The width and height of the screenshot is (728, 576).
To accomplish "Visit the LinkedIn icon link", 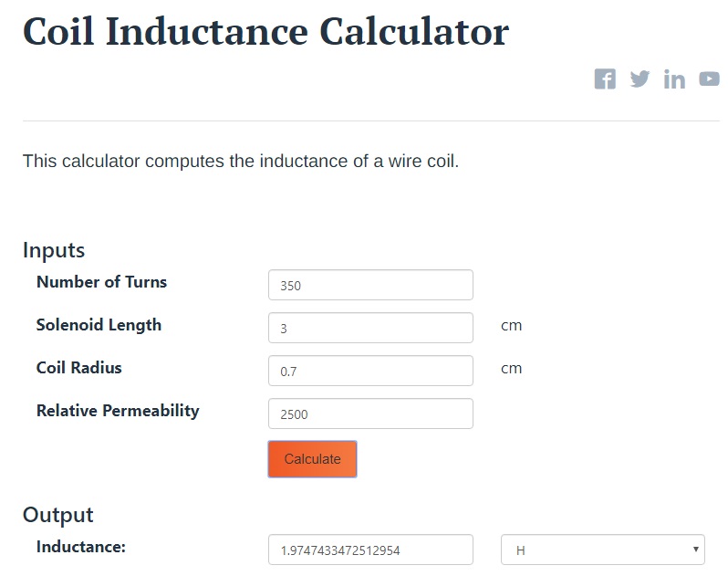I will (x=674, y=79).
